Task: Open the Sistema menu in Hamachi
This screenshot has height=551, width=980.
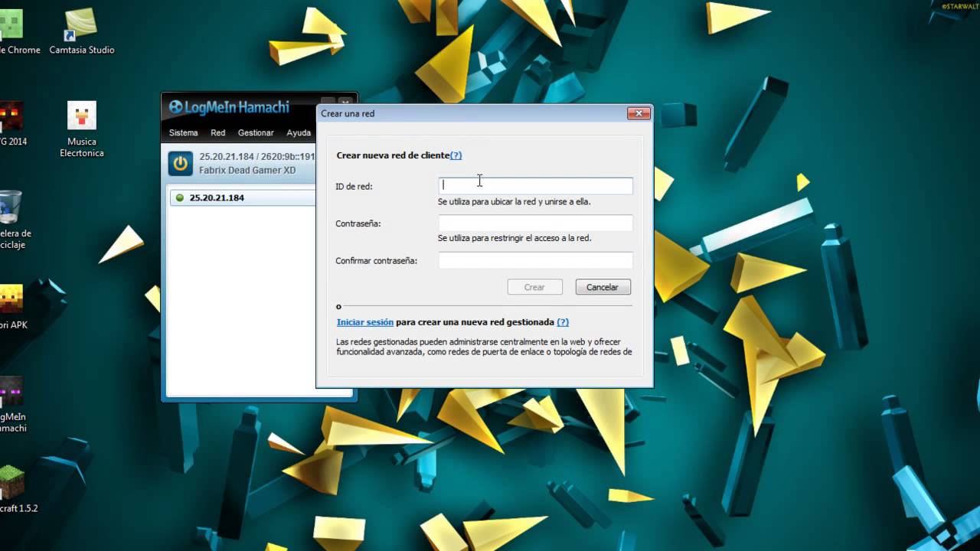Action: point(184,132)
